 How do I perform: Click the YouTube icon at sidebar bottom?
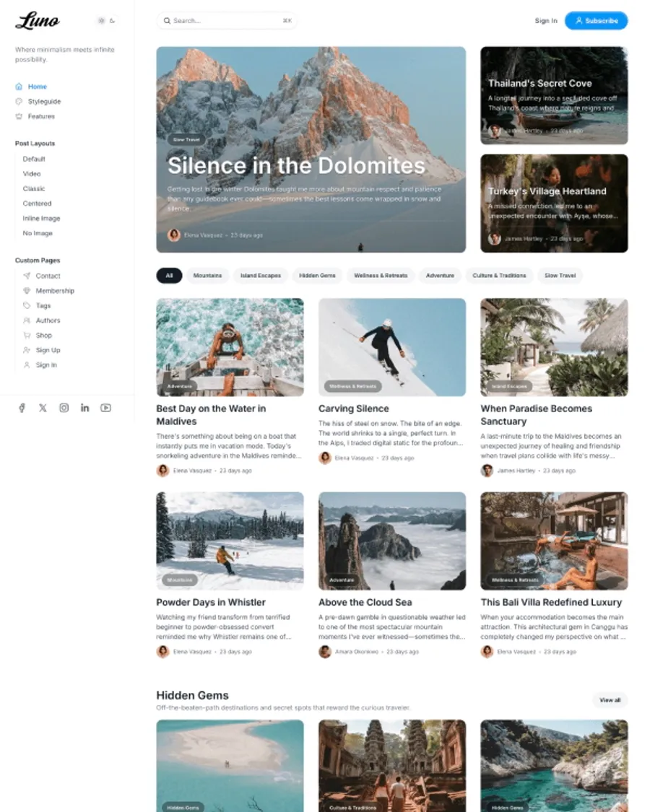[105, 408]
